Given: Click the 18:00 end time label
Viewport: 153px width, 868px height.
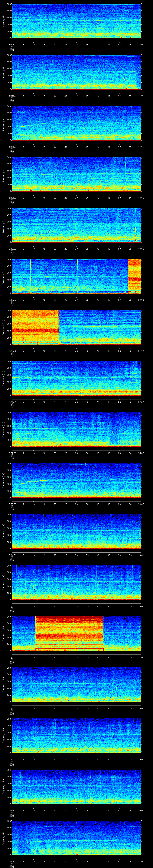Looking at the screenshot, I should pyautogui.click(x=141, y=197).
